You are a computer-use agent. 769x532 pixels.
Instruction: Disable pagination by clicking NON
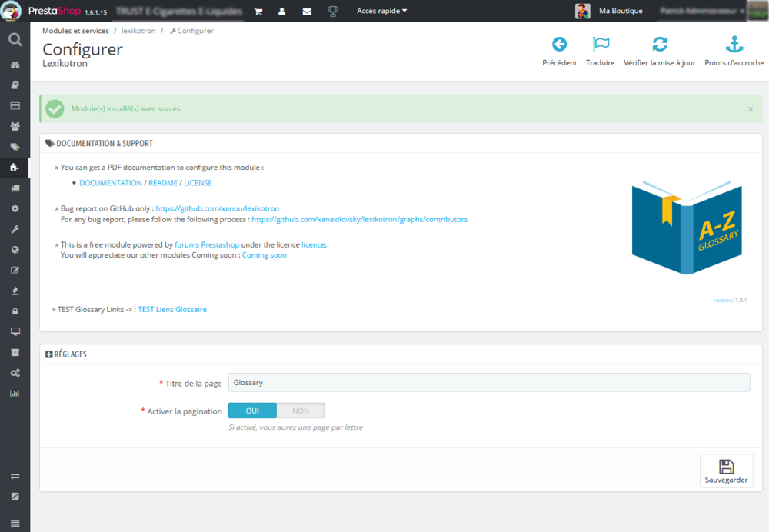click(x=300, y=410)
